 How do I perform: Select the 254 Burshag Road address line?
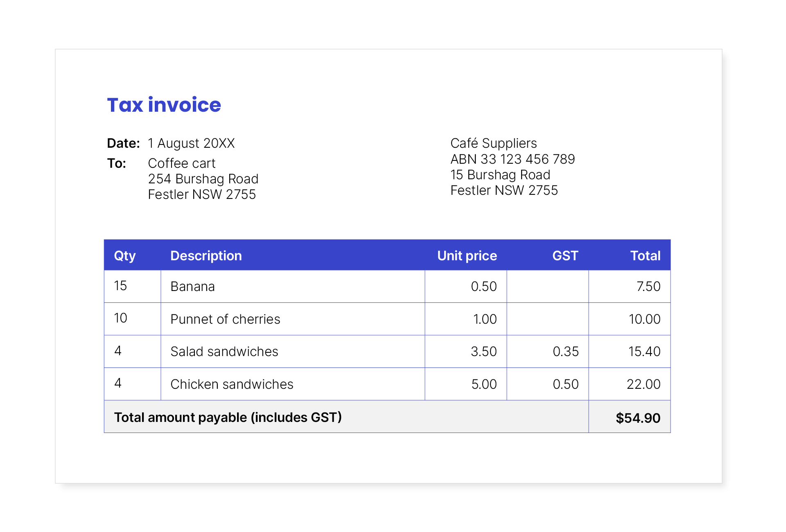pyautogui.click(x=203, y=178)
